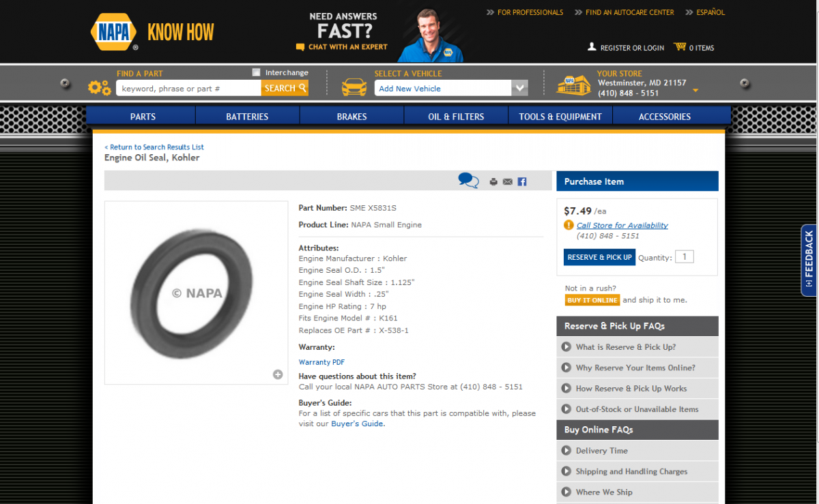This screenshot has width=819, height=504.
Task: Click the Engine Oil Seal, Kohler title
Action: (x=152, y=158)
